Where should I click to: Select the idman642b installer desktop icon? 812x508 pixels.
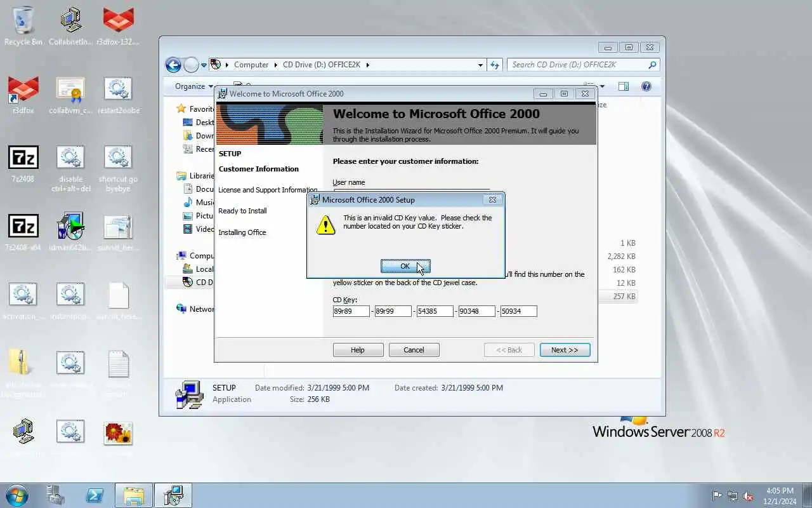click(70, 232)
